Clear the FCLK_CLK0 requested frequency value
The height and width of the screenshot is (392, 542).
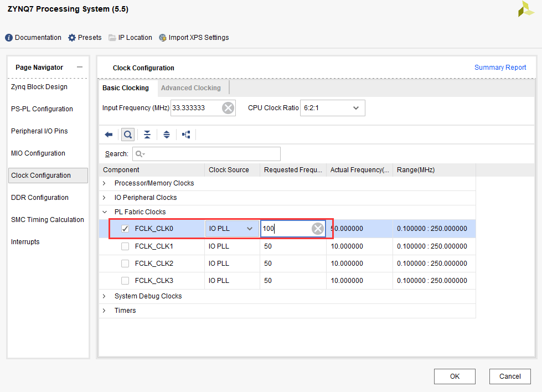[318, 229]
